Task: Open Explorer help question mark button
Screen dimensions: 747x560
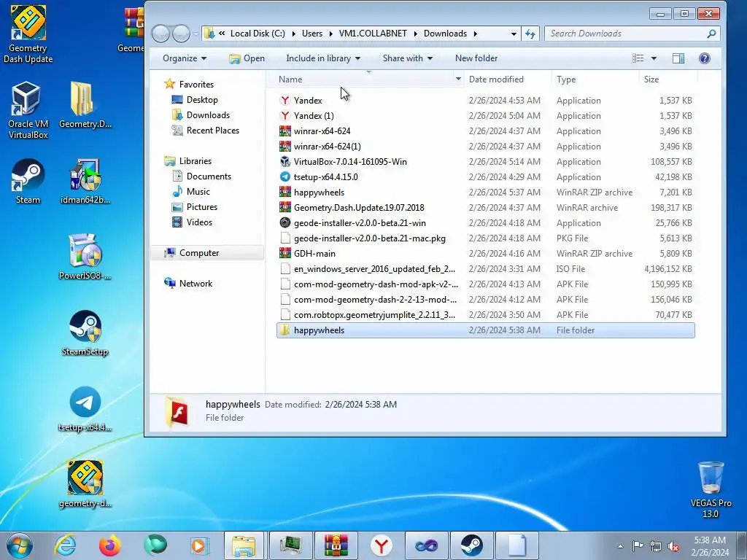Action: pos(704,58)
